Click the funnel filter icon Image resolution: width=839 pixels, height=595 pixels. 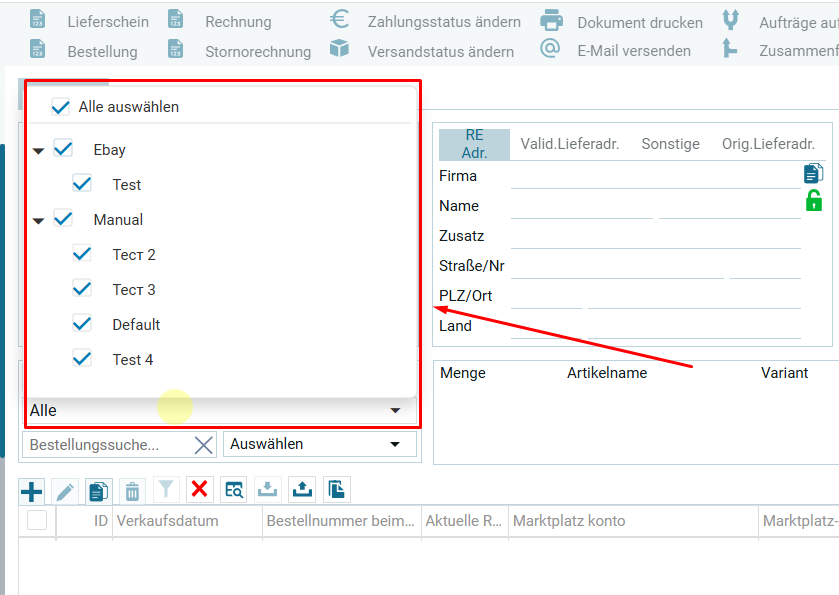166,489
